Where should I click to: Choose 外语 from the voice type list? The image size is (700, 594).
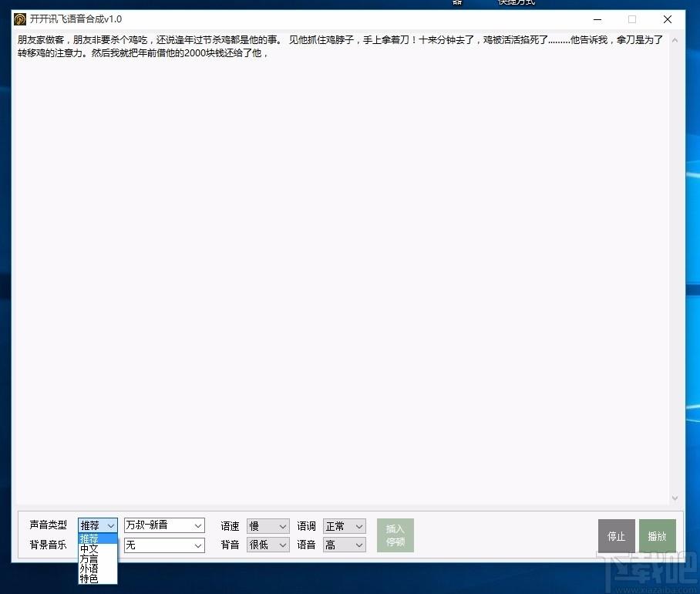[x=98, y=569]
